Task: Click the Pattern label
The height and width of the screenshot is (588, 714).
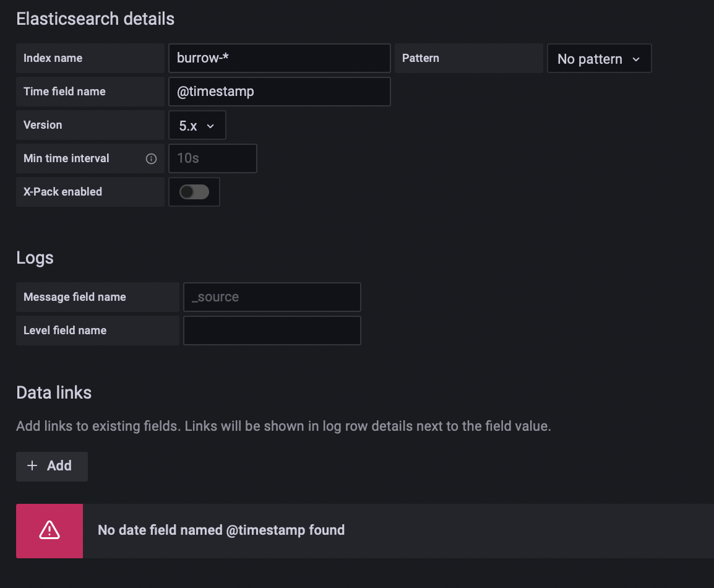Action: tap(420, 58)
